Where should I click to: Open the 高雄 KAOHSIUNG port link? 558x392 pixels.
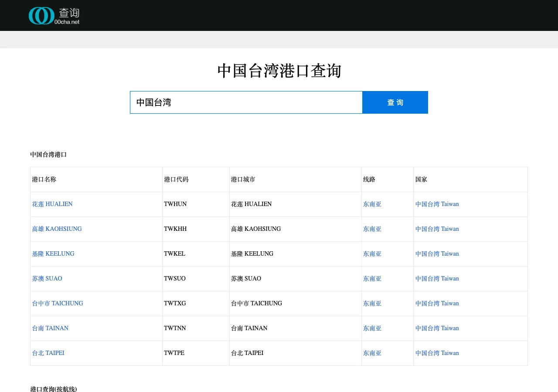(57, 229)
